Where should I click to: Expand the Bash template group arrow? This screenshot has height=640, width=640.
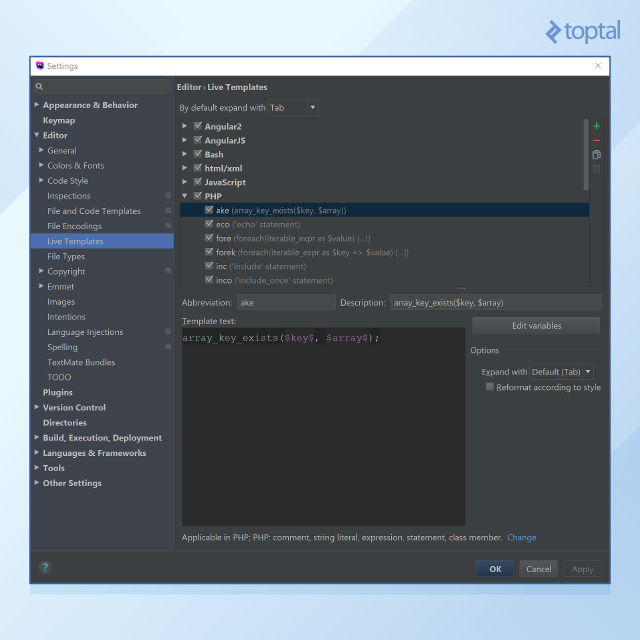184,154
